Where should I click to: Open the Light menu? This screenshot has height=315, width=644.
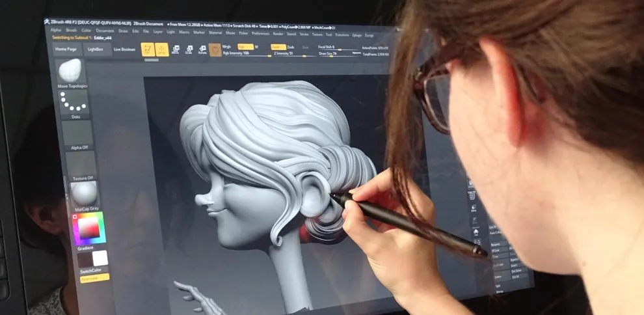click(171, 32)
